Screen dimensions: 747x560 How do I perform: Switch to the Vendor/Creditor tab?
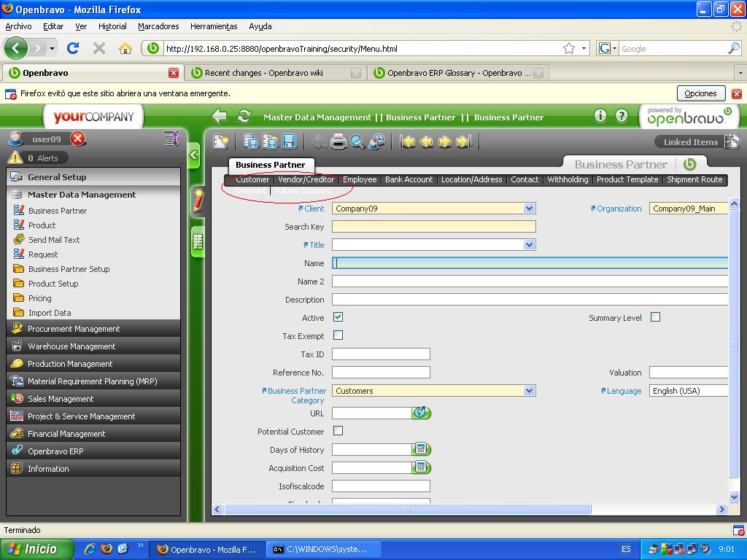click(306, 179)
